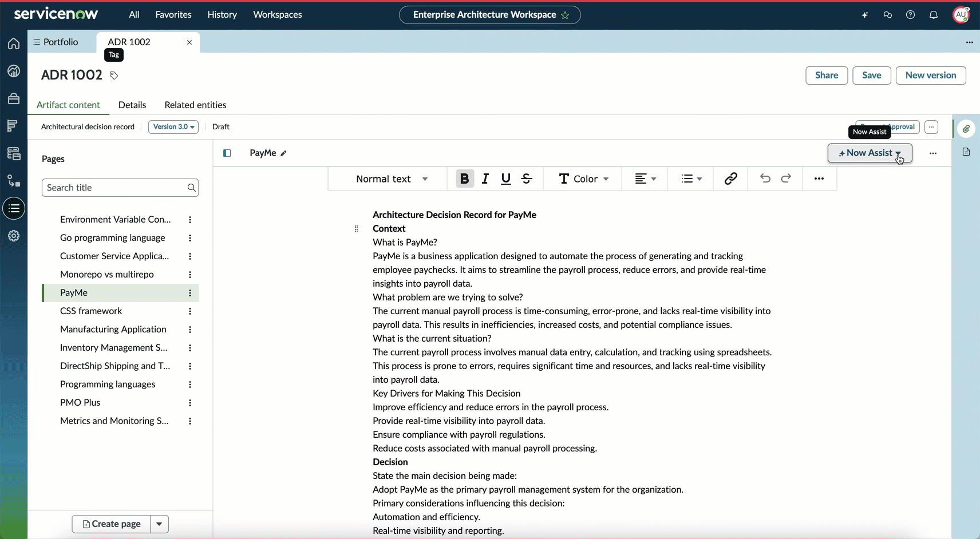This screenshot has width=980, height=539.
Task: Click the drag handle beside Context heading
Action: coord(356,229)
